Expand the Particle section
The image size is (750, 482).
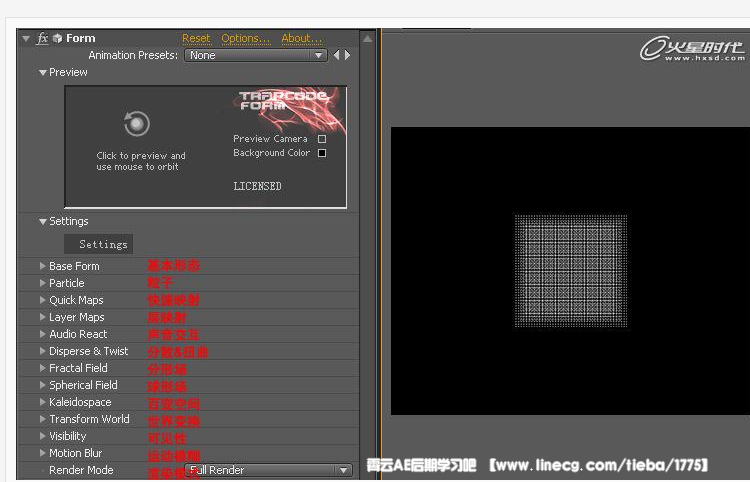click(43, 283)
